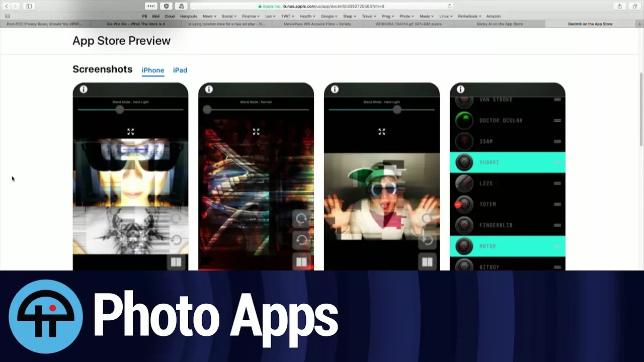Show all tabs overview button

coord(634,6)
